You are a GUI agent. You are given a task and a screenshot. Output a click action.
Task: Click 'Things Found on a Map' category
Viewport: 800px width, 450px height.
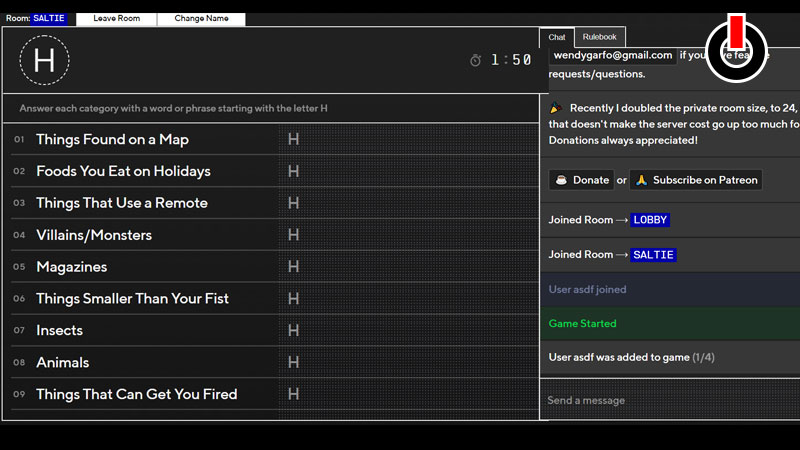click(x=112, y=139)
